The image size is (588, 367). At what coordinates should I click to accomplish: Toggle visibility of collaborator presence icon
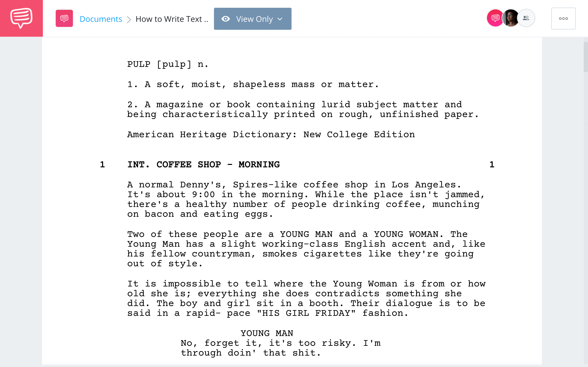click(526, 18)
